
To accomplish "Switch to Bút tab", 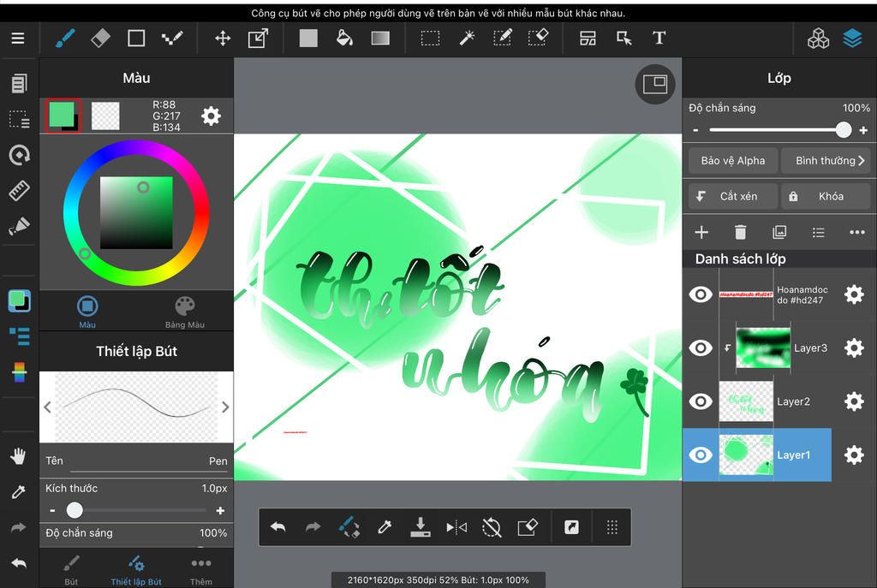I will [x=71, y=569].
